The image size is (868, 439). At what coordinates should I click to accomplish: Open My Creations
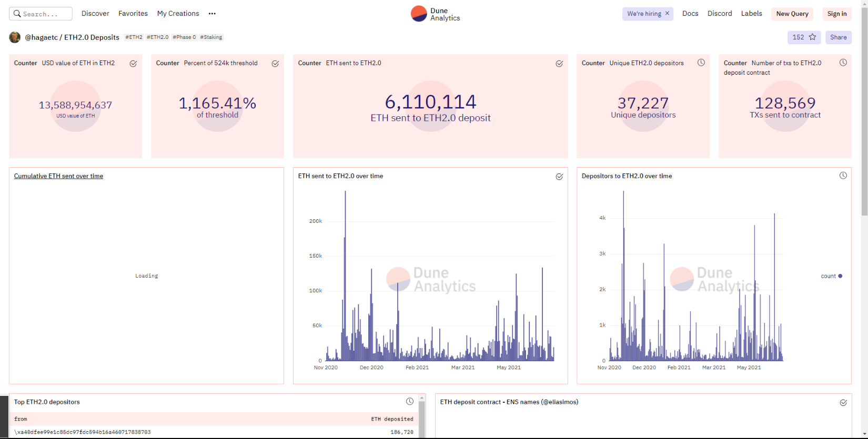click(x=178, y=14)
